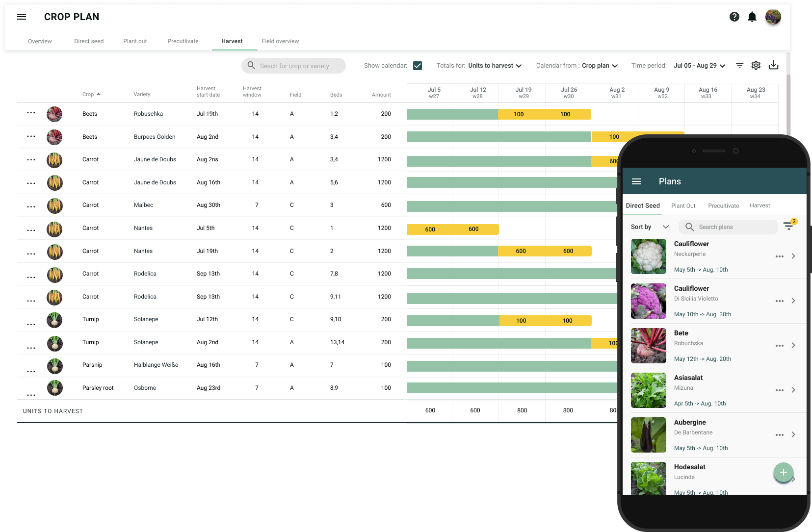Screen dimensions: 812x532
Task: Click the Beets Robuschka crop image
Action: pos(54,114)
